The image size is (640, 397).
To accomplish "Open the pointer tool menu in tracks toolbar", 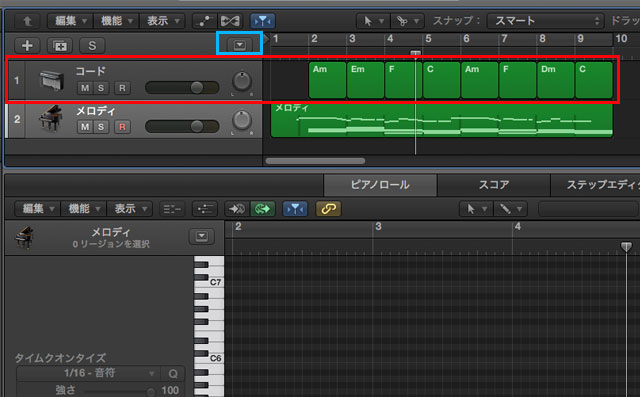I will point(373,21).
